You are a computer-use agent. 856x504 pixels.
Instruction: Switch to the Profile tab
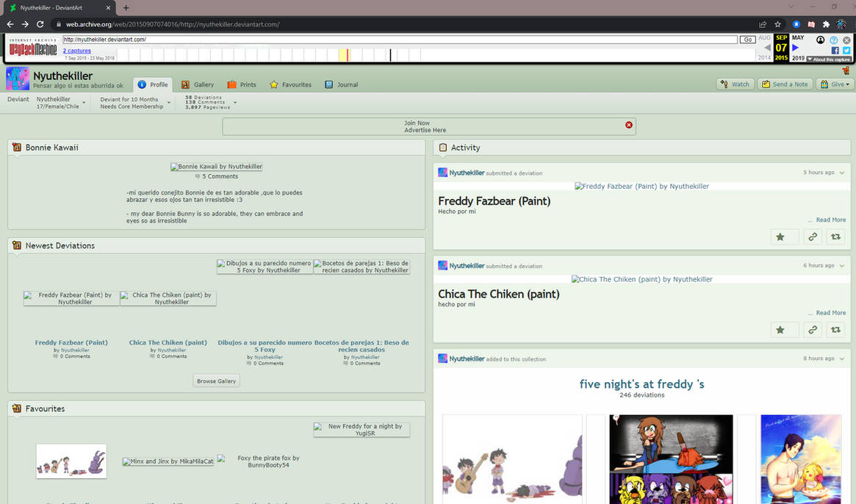click(x=153, y=84)
